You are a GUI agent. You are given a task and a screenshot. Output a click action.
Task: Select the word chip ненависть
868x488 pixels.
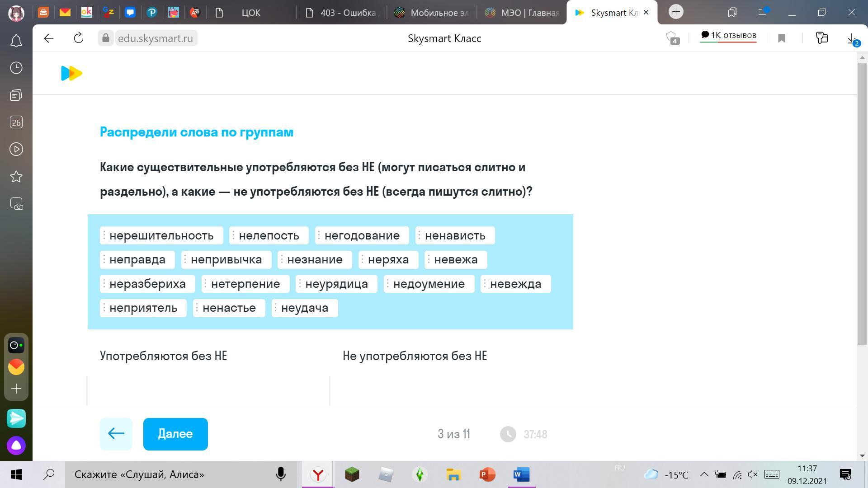click(455, 235)
